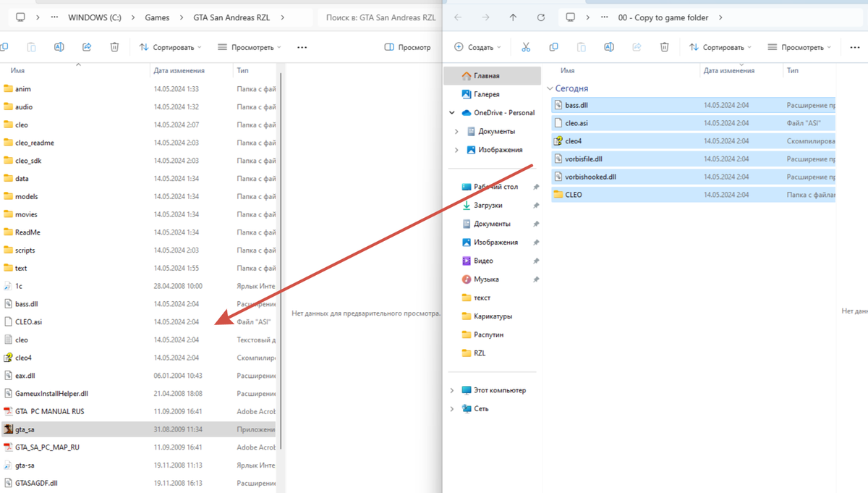Open Карикатуры folder in navigation pane
Viewport: 868px width, 493px height.
(x=492, y=316)
